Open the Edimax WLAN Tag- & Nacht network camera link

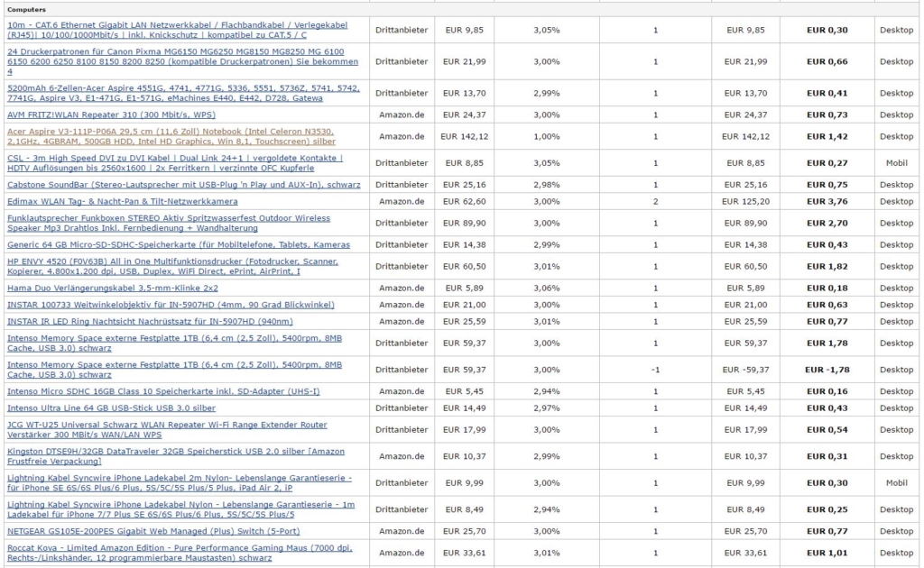(x=123, y=201)
